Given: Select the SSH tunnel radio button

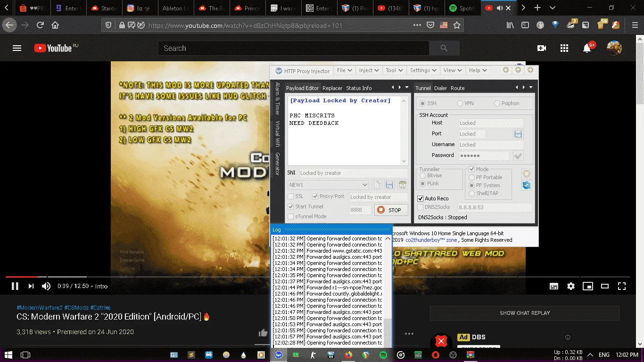Looking at the screenshot, I should [428, 103].
